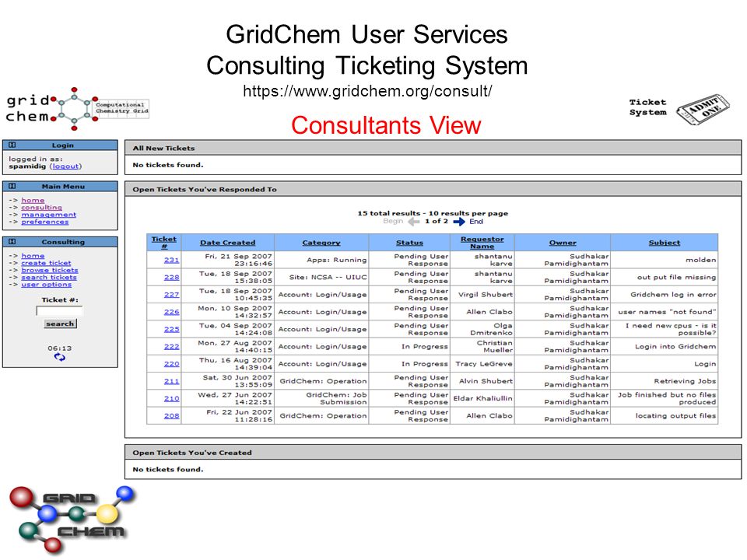
Task: Open ticket 227
Action: click(x=171, y=295)
